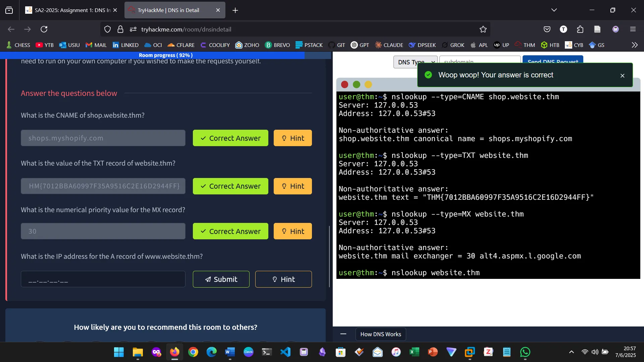
Task: Click the Firefox extensions puzzle icon
Action: pyautogui.click(x=580, y=29)
